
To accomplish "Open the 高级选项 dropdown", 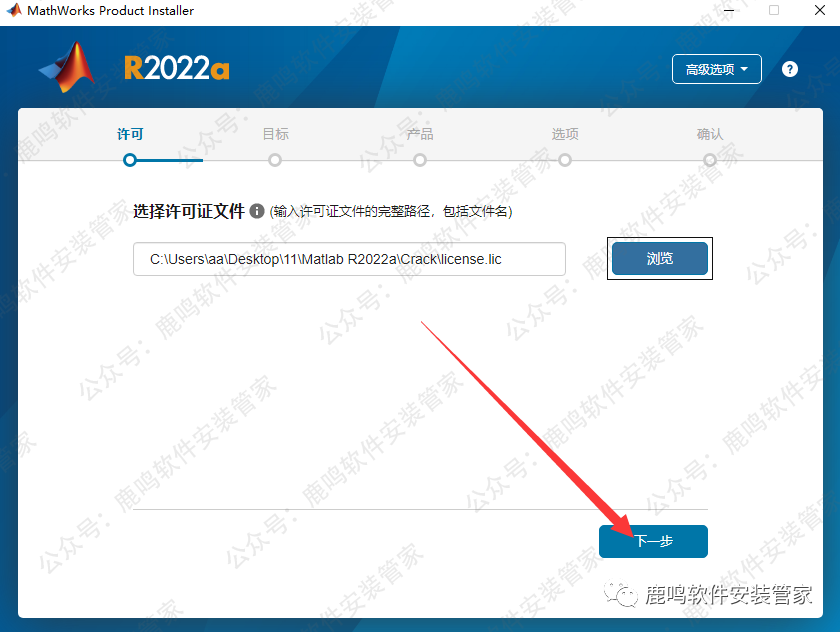I will [717, 69].
